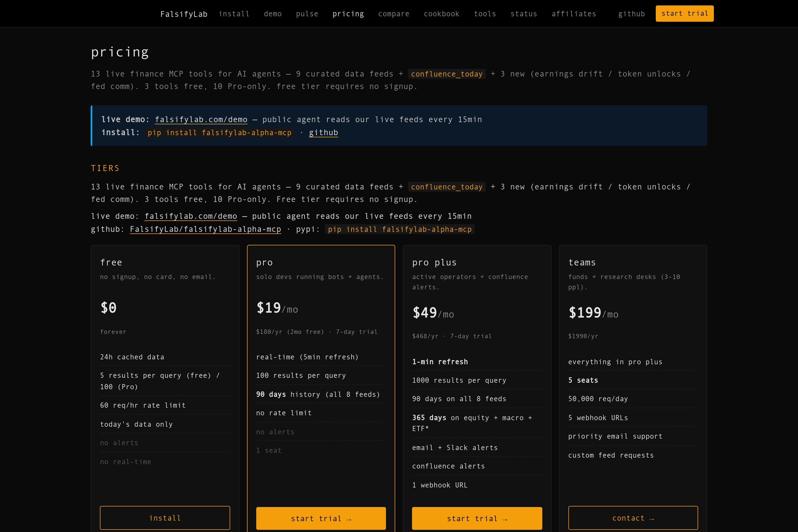
Task: Open the affiliates nav item
Action: click(574, 14)
